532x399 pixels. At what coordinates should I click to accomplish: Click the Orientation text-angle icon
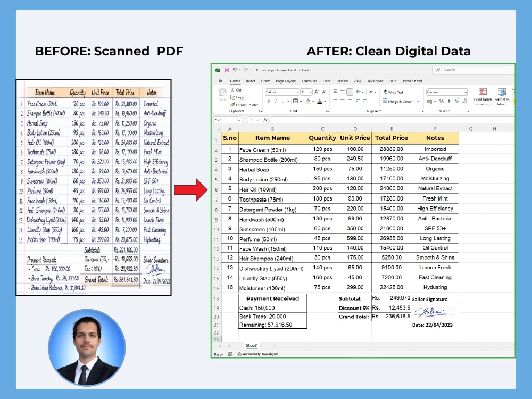358,92
